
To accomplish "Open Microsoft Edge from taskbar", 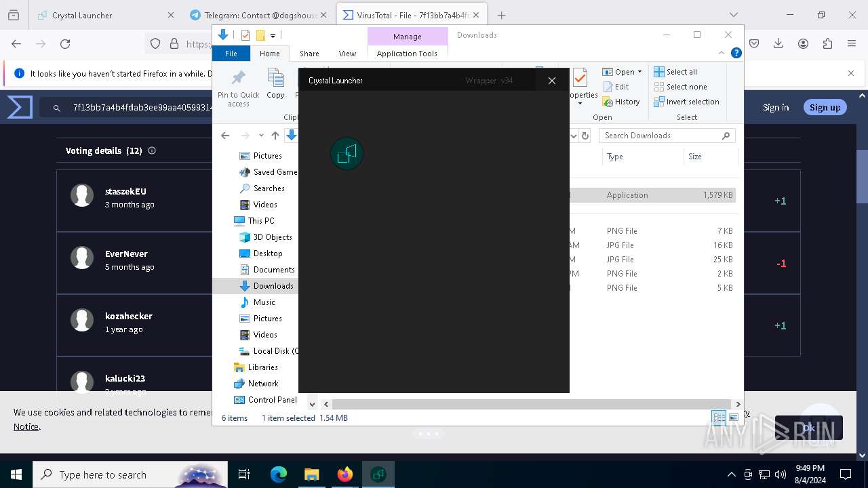I will [279, 474].
